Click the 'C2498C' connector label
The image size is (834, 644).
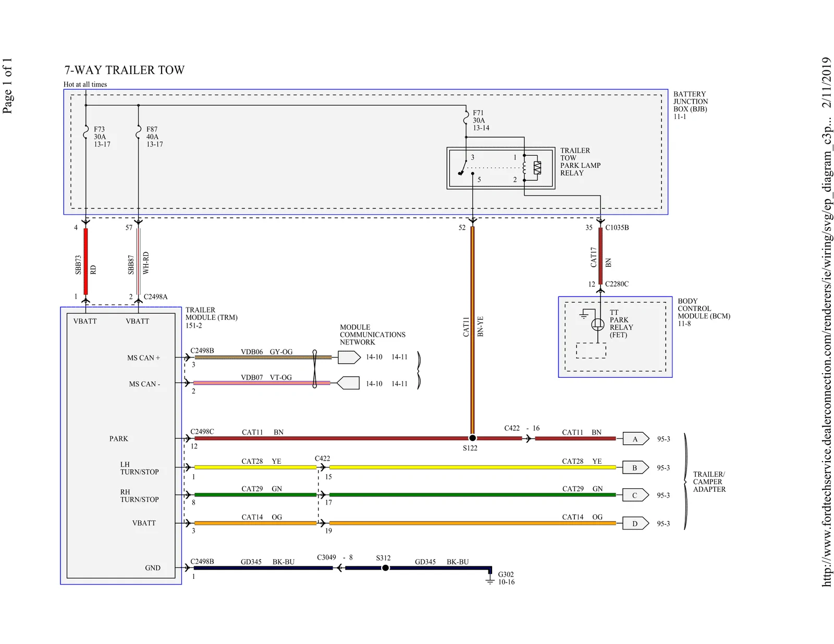point(202,431)
